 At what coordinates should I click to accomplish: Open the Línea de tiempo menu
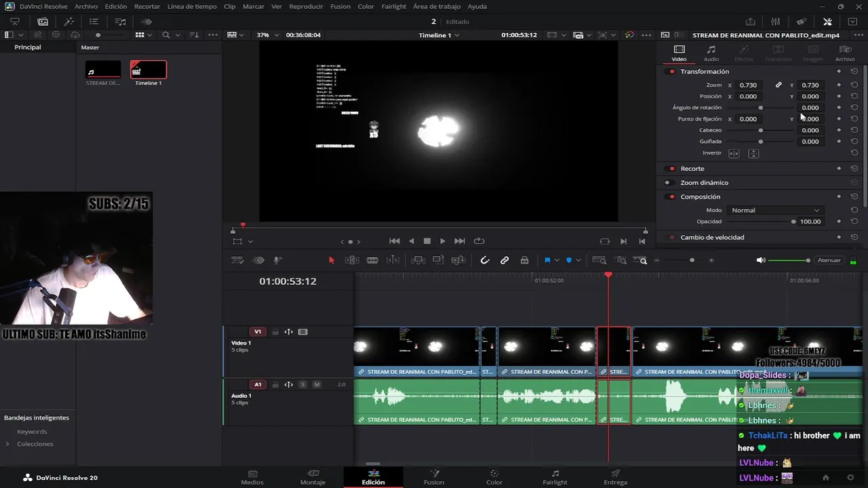coord(192,7)
